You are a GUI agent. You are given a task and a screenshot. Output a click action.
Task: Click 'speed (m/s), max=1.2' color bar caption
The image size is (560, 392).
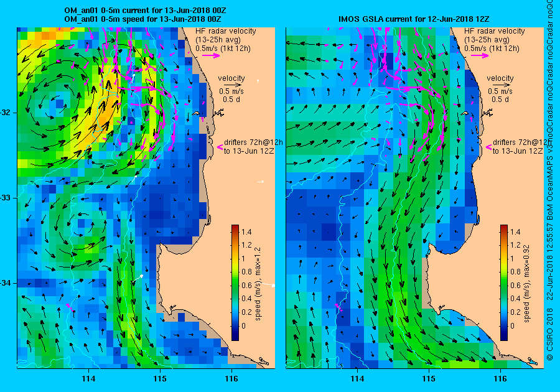(x=258, y=284)
